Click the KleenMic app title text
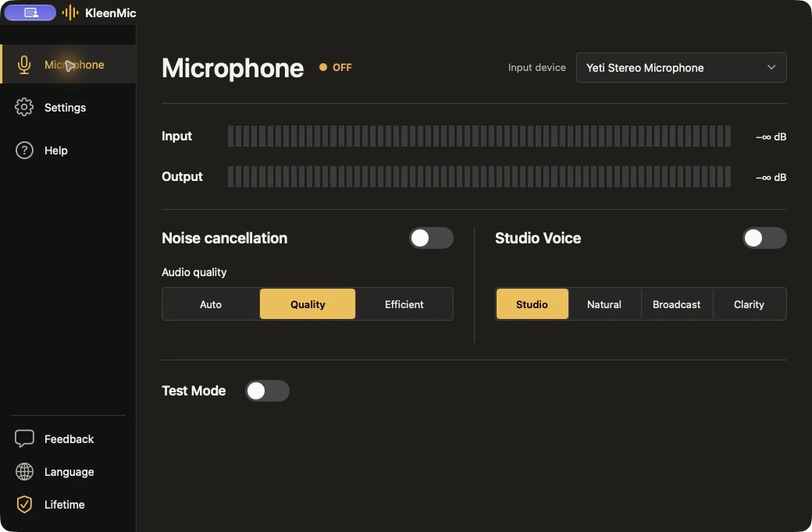Screen dimensions: 812x532 point(110,13)
